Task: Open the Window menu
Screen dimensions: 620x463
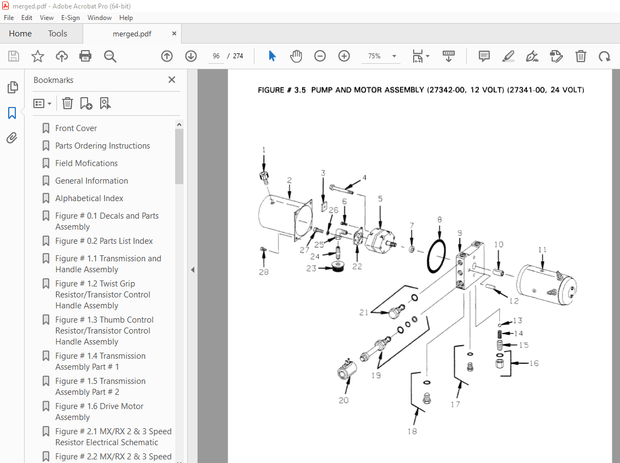Action: 99,18
